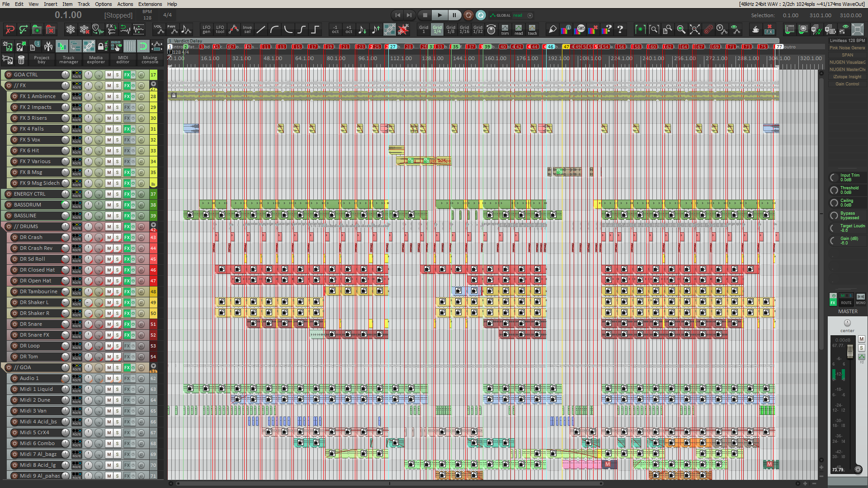868x488 pixels.
Task: Mute the BASSDRUM track
Action: (x=109, y=205)
